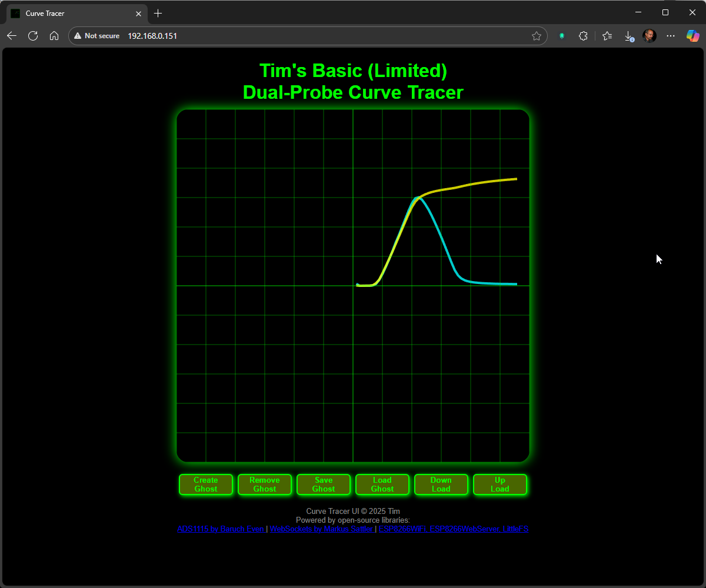
Task: Open the Downloads toolbar icon
Action: tap(628, 36)
